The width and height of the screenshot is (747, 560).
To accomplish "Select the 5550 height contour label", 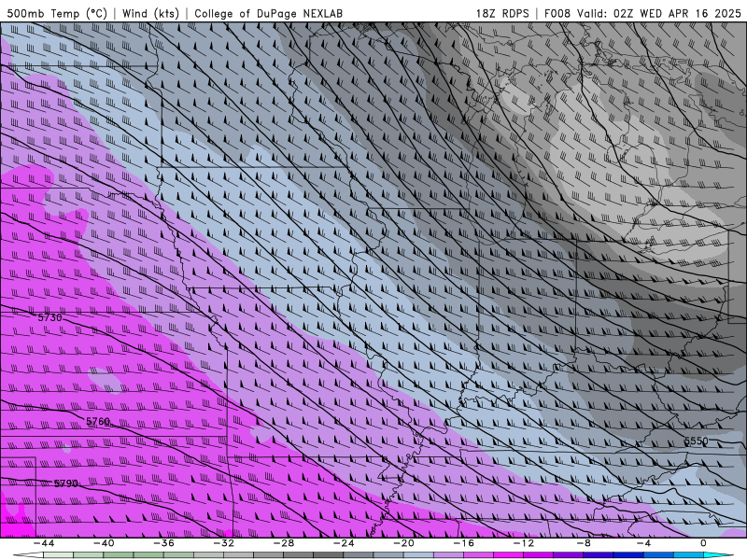I will [697, 441].
